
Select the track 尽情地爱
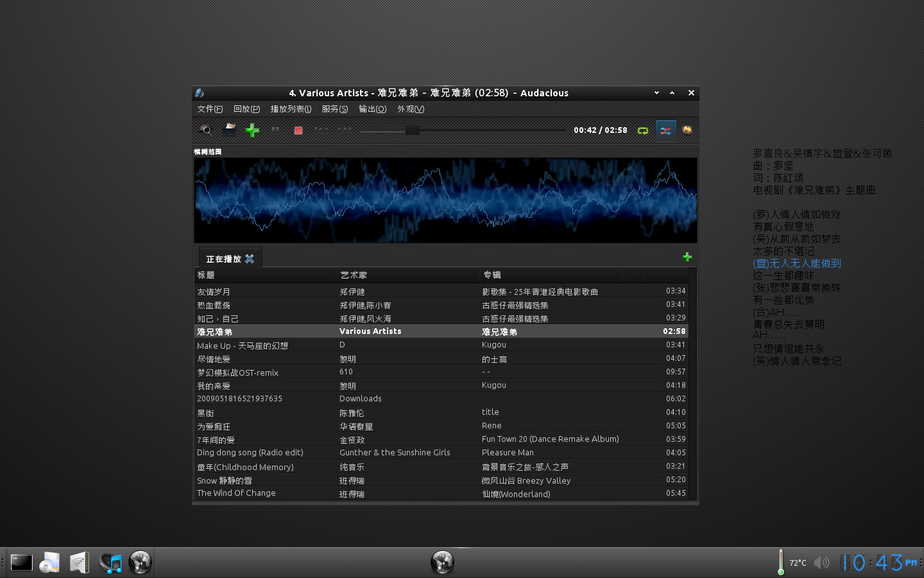(441, 359)
